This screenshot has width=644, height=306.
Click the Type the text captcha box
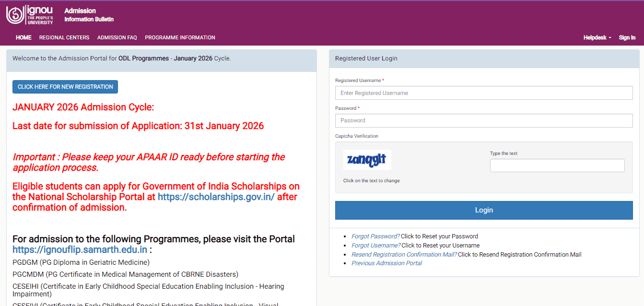coord(557,165)
